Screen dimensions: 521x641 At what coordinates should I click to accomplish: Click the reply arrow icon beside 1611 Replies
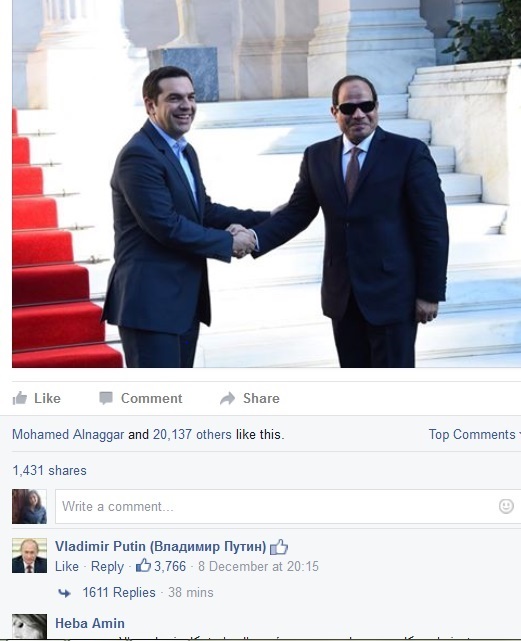[x=64, y=593]
